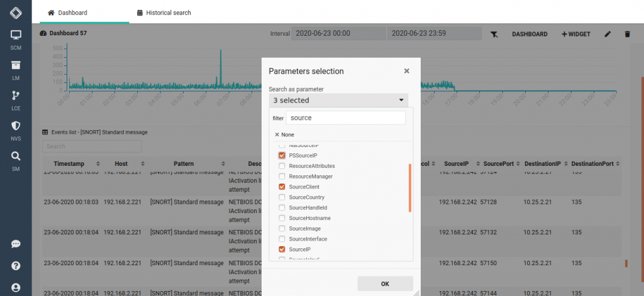Open the chat bubble icon in sidebar
Image resolution: width=644 pixels, height=296 pixels.
pos(16,244)
